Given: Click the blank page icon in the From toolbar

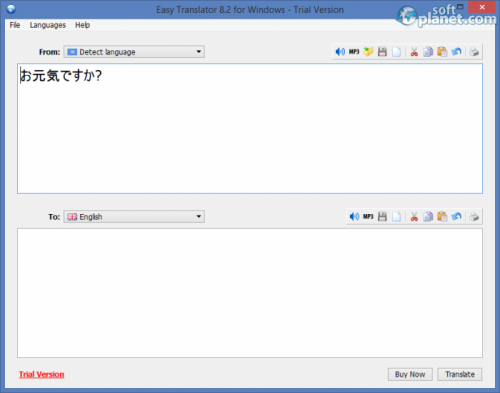Looking at the screenshot, I should pos(396,52).
